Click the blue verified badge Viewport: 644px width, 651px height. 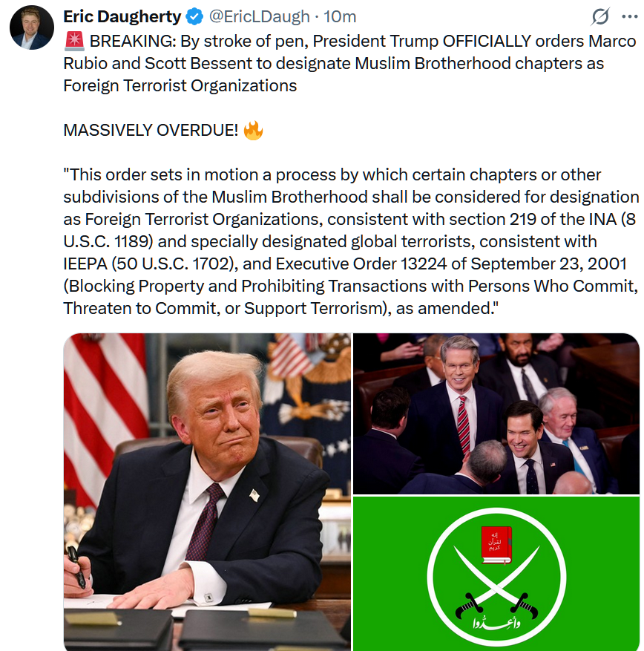[x=194, y=17]
